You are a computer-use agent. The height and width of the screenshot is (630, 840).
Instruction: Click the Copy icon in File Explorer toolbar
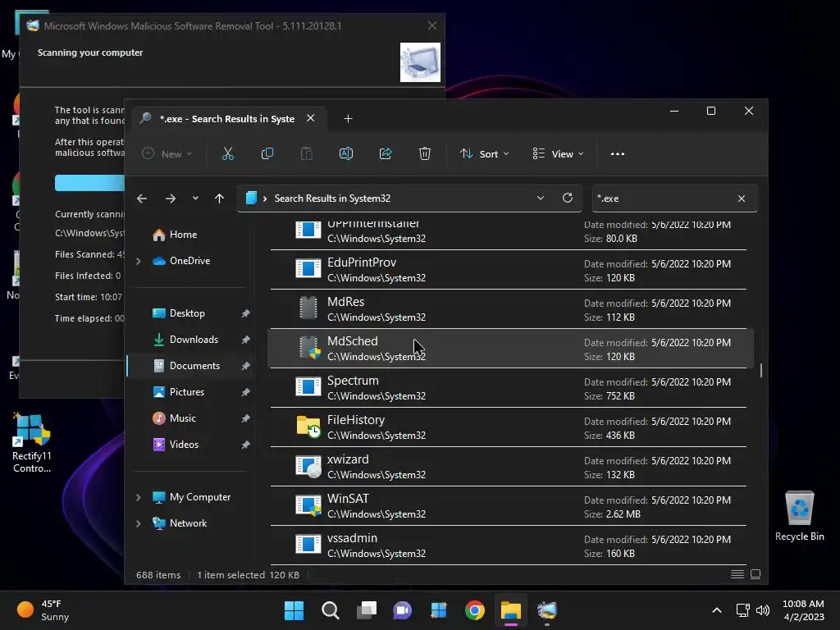click(x=267, y=153)
